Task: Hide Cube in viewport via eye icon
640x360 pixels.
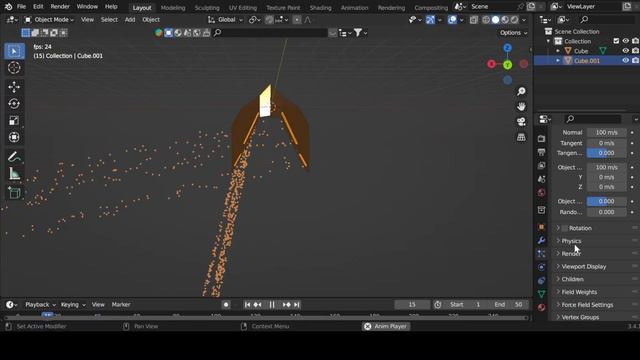Action: click(625, 51)
